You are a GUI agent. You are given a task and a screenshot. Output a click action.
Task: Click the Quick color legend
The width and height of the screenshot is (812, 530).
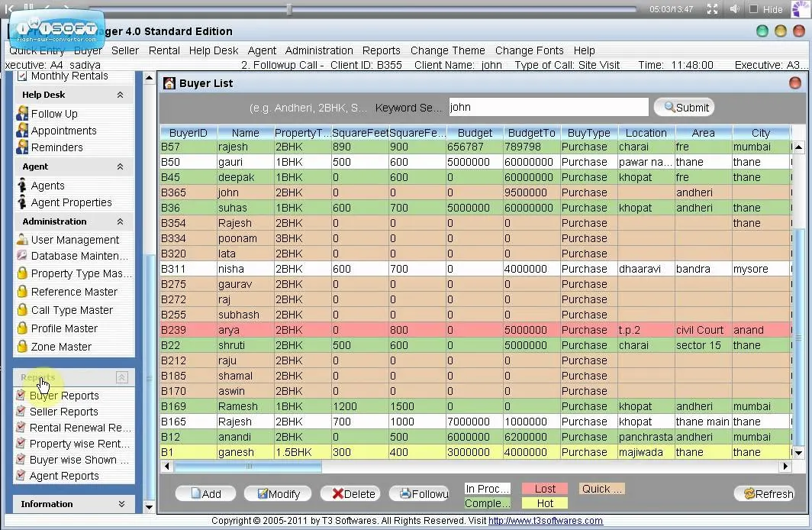pyautogui.click(x=601, y=489)
